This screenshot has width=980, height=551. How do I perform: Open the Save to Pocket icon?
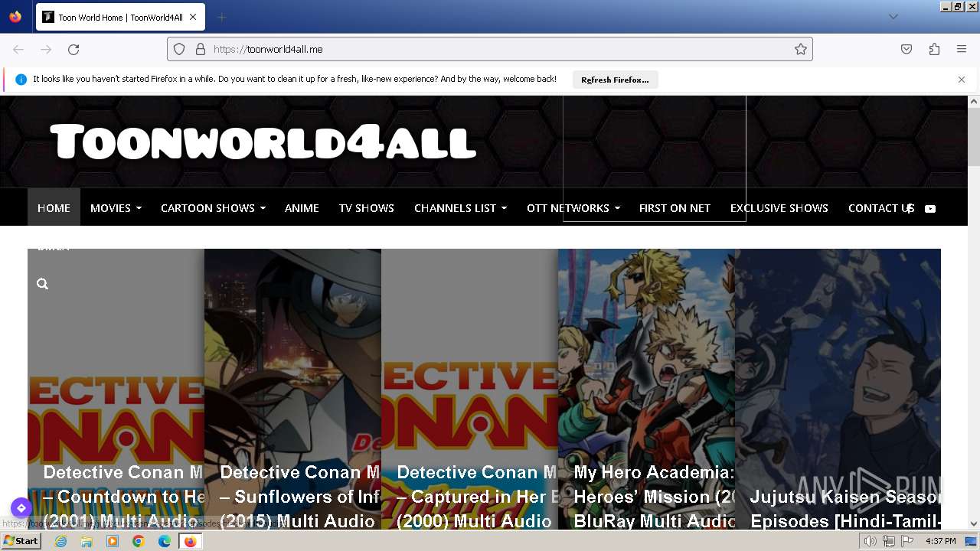(x=906, y=49)
